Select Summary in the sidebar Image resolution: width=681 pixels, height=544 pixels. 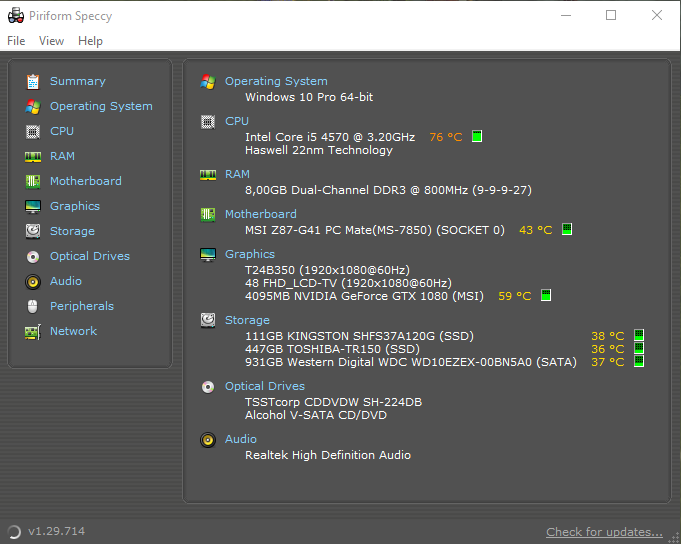(x=78, y=81)
